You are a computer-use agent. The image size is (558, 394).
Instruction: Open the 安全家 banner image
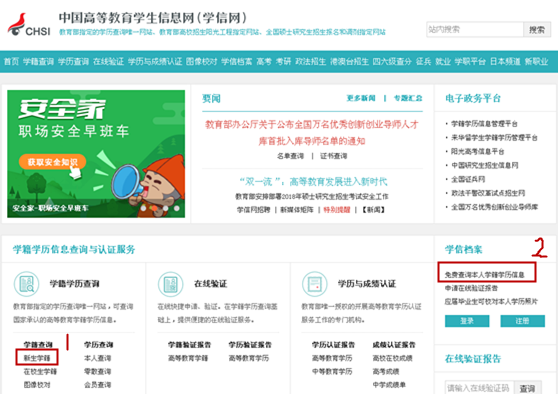[96, 154]
